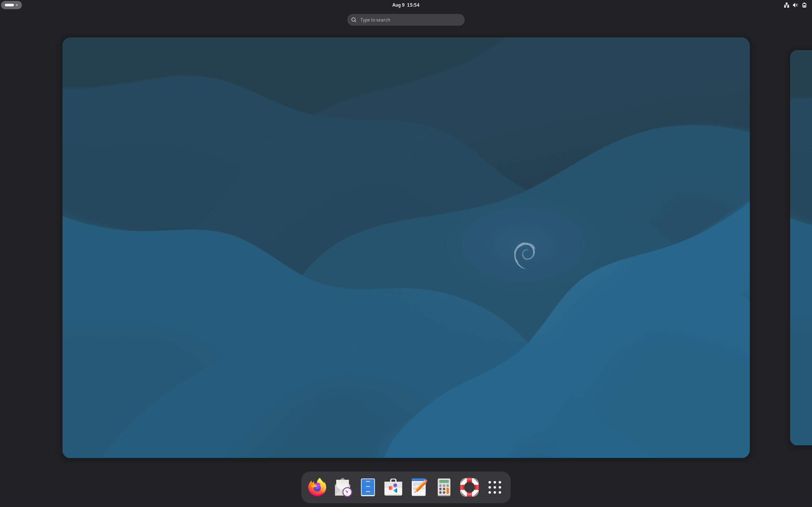Click the workspace indicator pill
The image size is (812, 507).
pyautogui.click(x=11, y=5)
